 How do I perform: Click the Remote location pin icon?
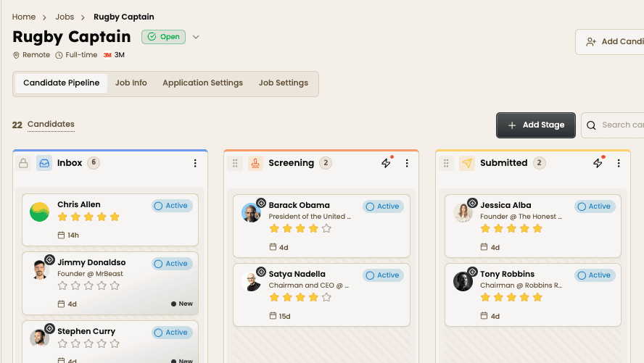pos(16,55)
